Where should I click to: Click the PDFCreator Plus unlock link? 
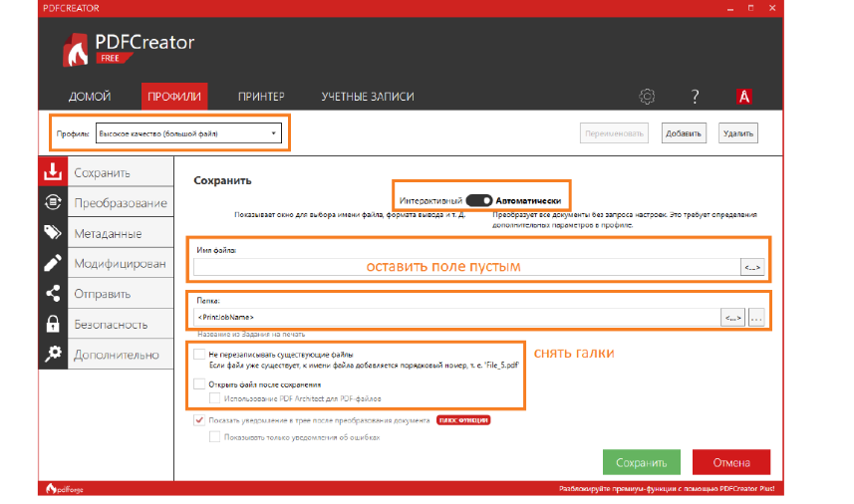click(x=667, y=489)
